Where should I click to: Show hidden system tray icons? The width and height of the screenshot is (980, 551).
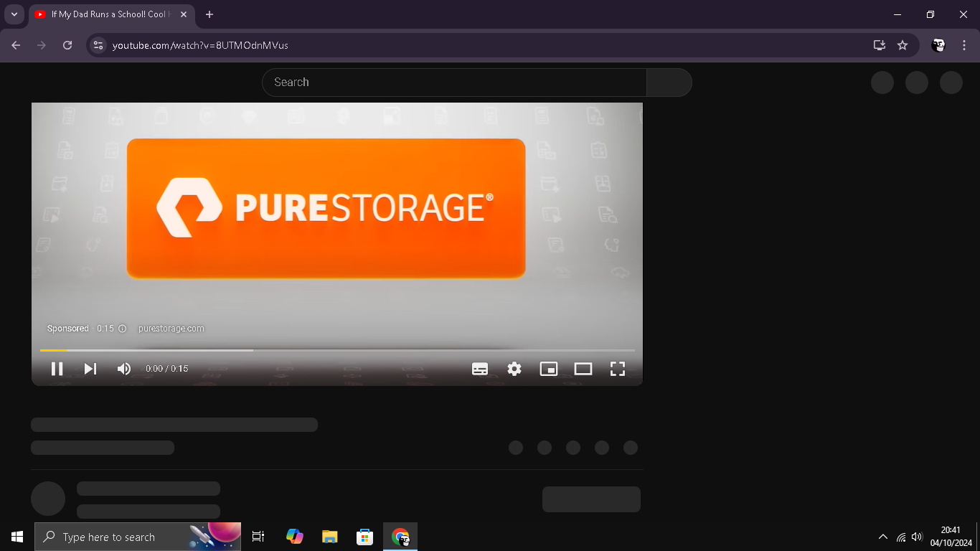pos(883,537)
